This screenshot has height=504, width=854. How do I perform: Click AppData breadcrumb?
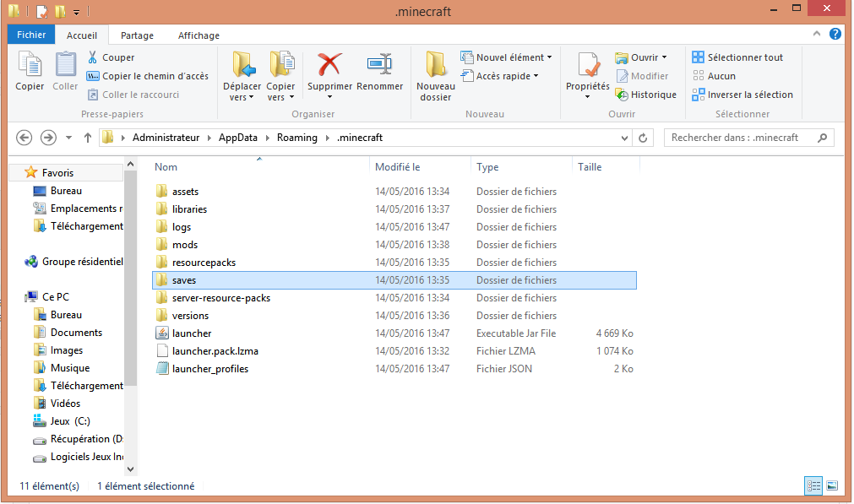238,138
